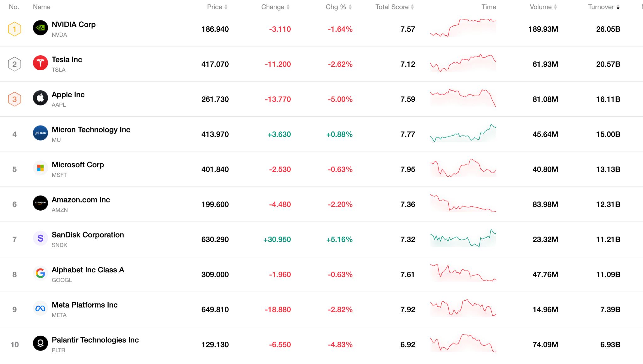Click the Micron Technology logo icon

[41, 133]
